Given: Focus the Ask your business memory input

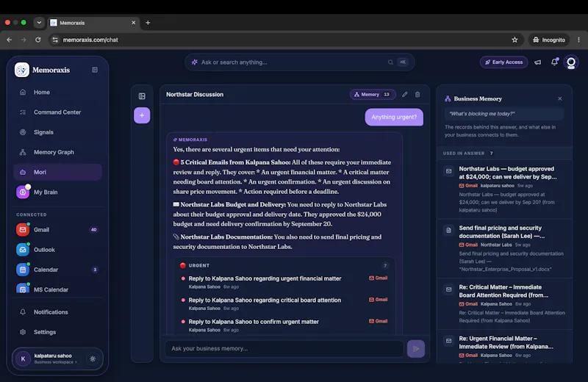Looking at the screenshot, I should pyautogui.click(x=284, y=349).
